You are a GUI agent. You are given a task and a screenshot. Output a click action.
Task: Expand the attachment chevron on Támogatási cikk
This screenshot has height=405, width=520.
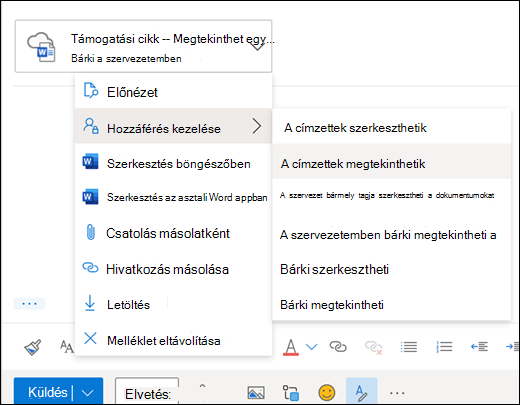click(x=257, y=46)
